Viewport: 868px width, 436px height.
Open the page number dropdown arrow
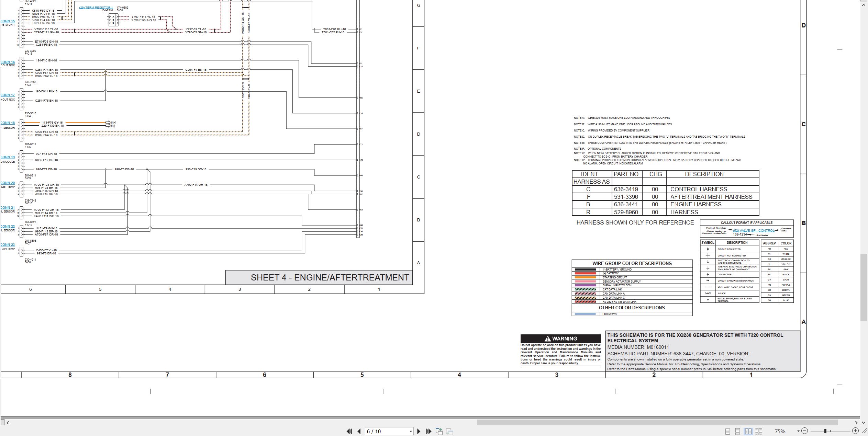(411, 432)
